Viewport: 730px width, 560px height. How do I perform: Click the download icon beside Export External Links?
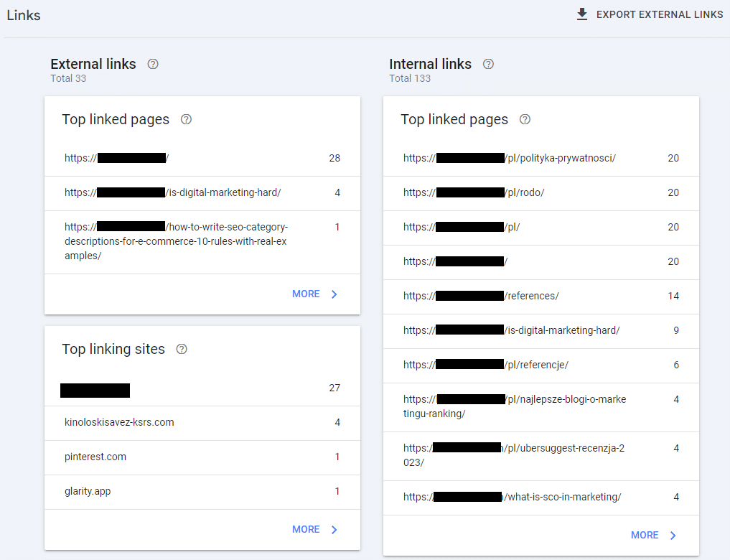coord(582,14)
